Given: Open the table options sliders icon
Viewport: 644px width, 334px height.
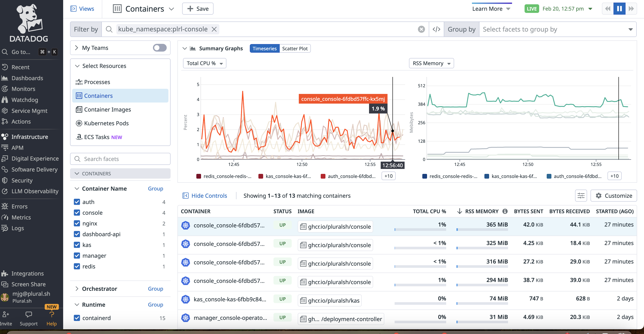Looking at the screenshot, I should 581,196.
